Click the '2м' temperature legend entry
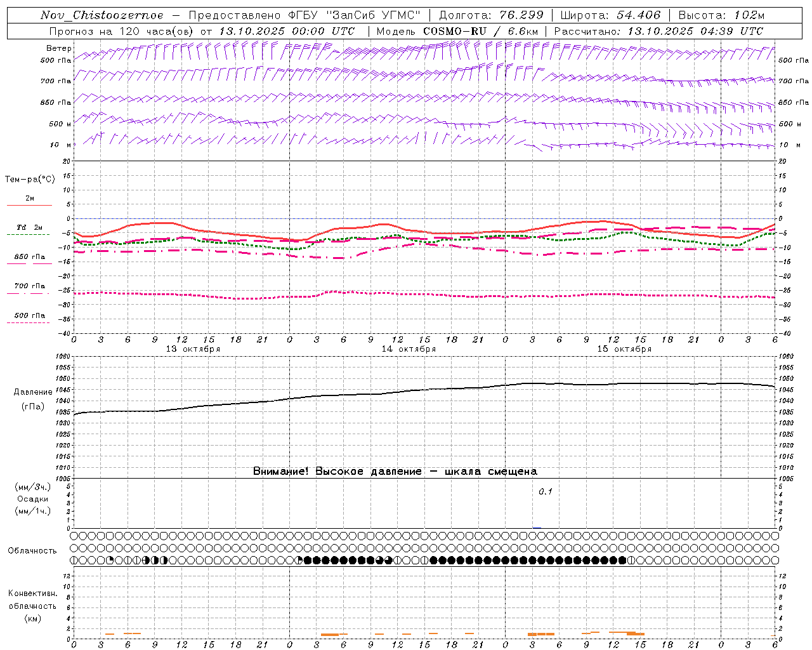Viewport: 812px width, 650px height. click(x=30, y=198)
